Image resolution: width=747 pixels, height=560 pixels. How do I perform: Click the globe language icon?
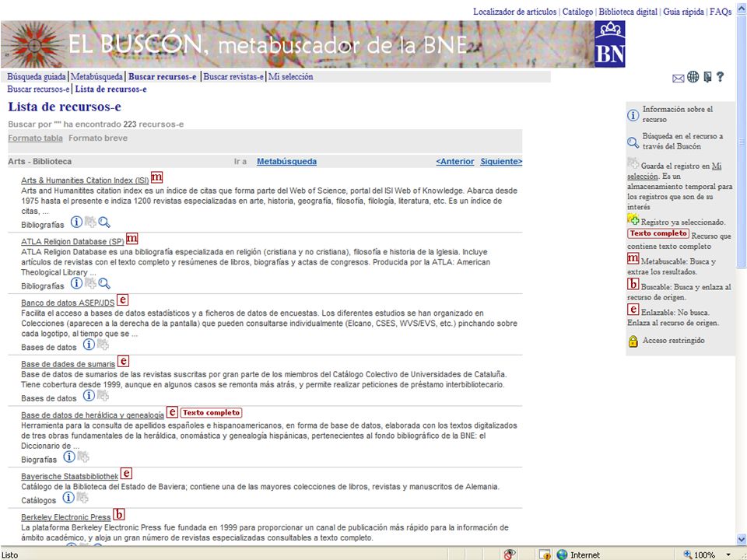click(x=693, y=77)
